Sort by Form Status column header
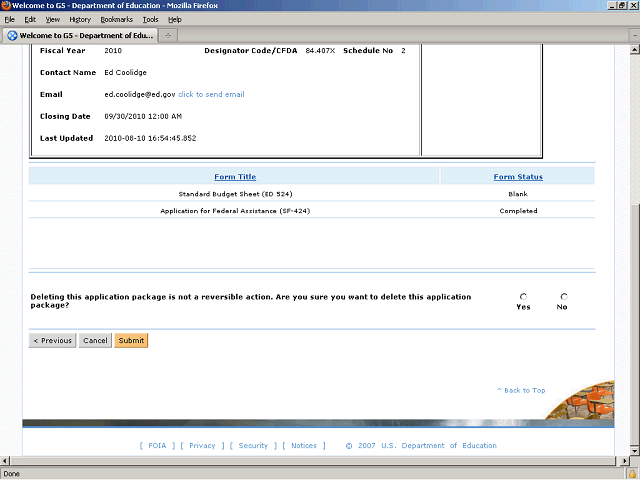This screenshot has width=640, height=480. pyautogui.click(x=518, y=177)
